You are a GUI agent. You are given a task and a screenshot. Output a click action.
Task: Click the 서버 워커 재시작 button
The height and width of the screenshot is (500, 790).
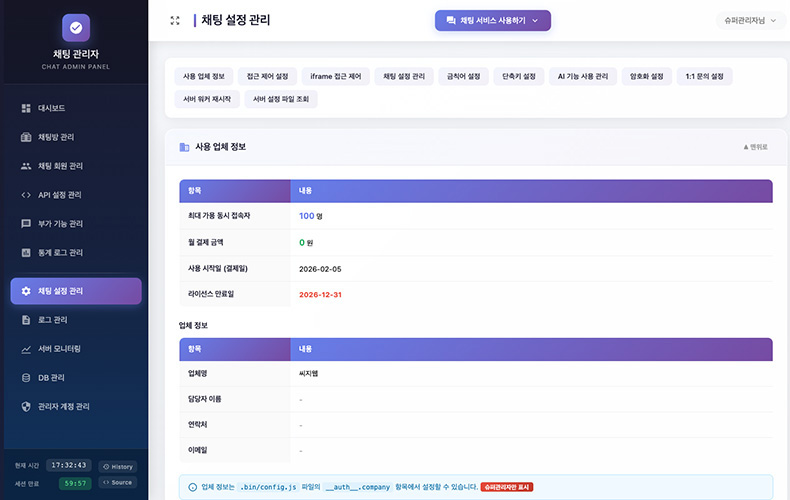click(207, 99)
